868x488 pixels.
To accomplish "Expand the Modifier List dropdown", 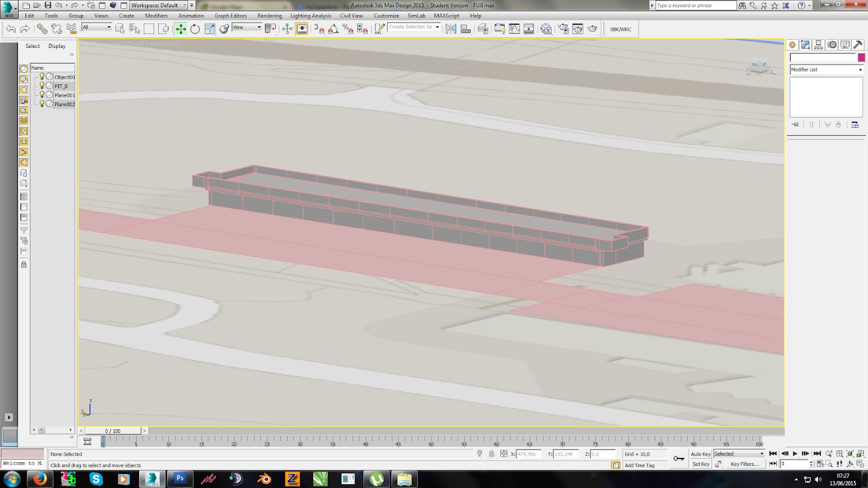I will pyautogui.click(x=826, y=70).
